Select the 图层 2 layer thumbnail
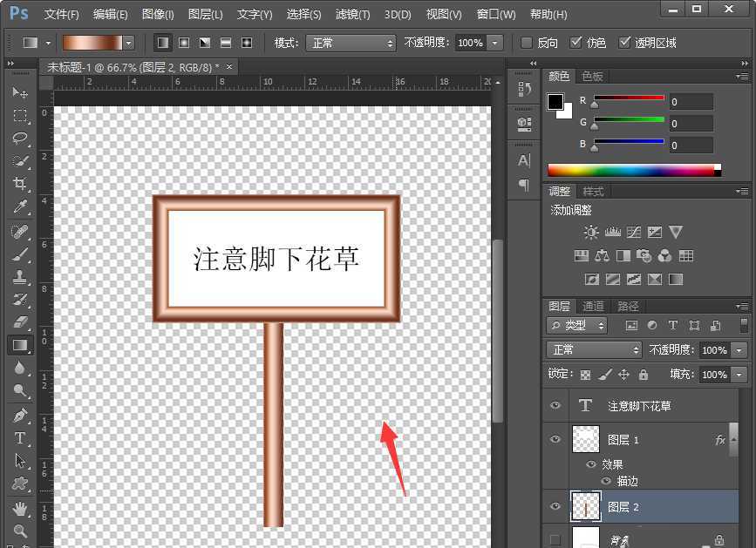This screenshot has width=756, height=548. click(x=586, y=506)
